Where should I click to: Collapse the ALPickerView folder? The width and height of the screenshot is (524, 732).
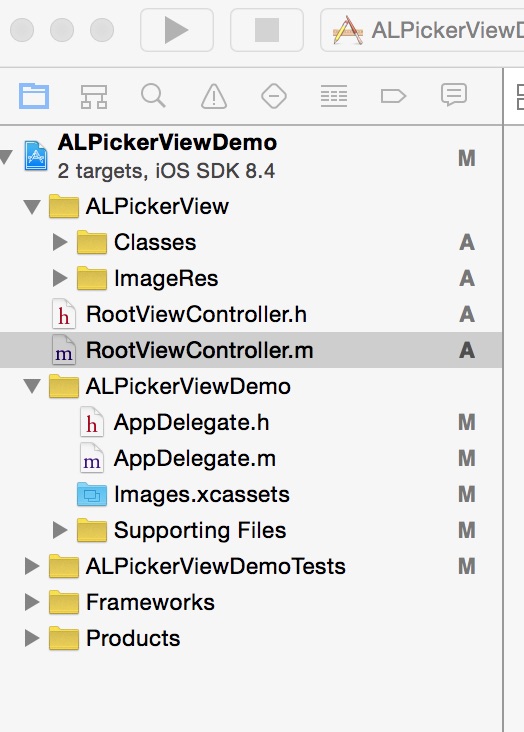click(32, 206)
